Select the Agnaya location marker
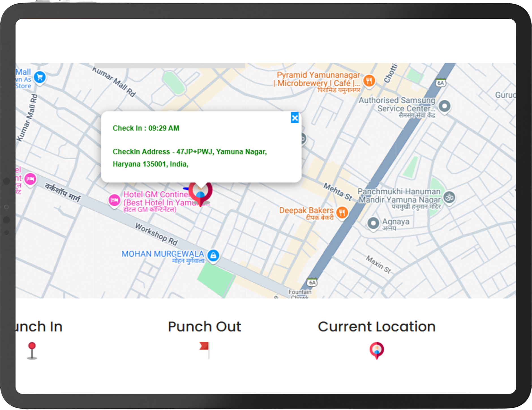Viewport: 532px width, 410px height. click(373, 224)
